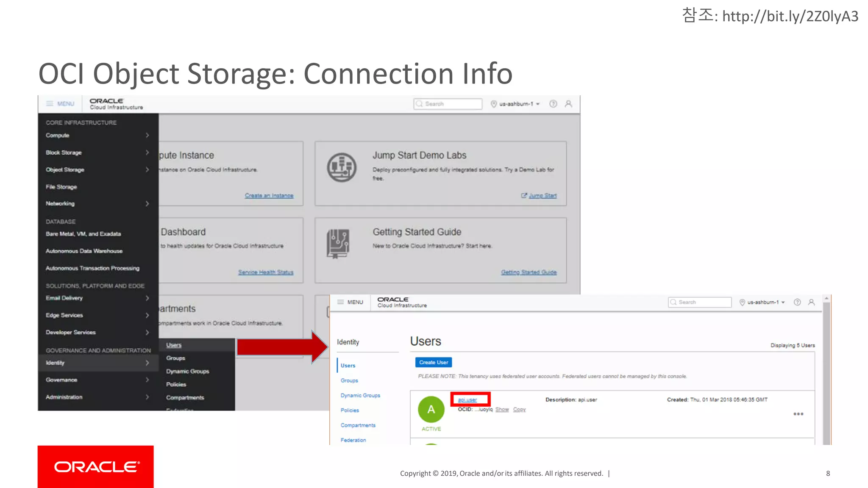This screenshot has width=868, height=488.
Task: Select File Storage in navigation menu
Action: coord(61,187)
